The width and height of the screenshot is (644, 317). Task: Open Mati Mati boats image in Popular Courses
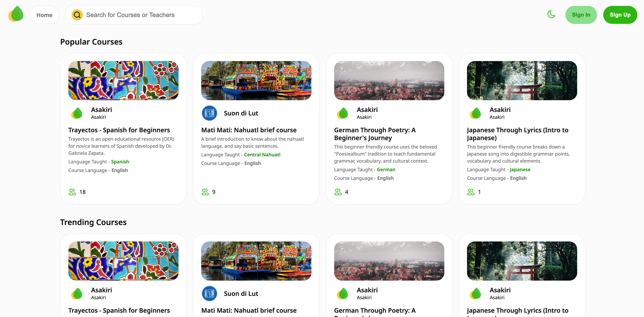pyautogui.click(x=256, y=81)
